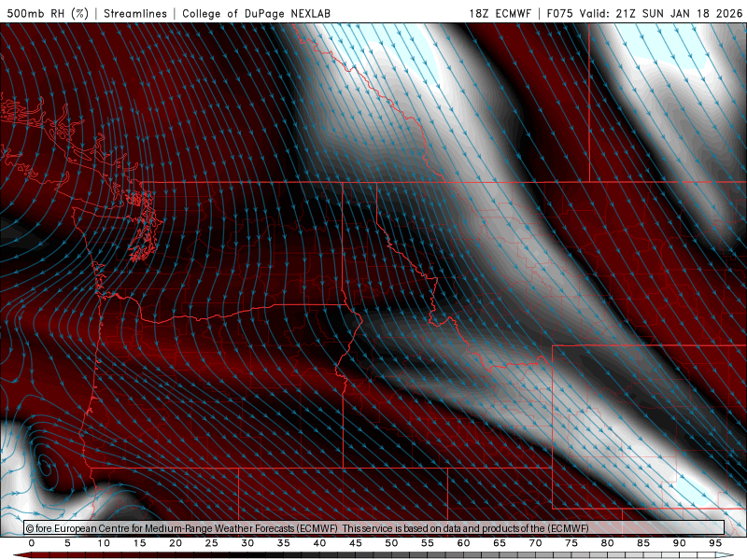The width and height of the screenshot is (747, 560).
Task: Click the '85' value on the color scale
Action: pyautogui.click(x=643, y=543)
